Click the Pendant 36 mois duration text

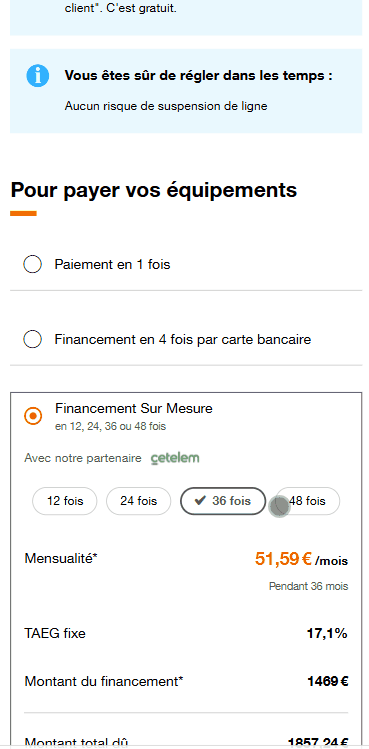(x=309, y=586)
